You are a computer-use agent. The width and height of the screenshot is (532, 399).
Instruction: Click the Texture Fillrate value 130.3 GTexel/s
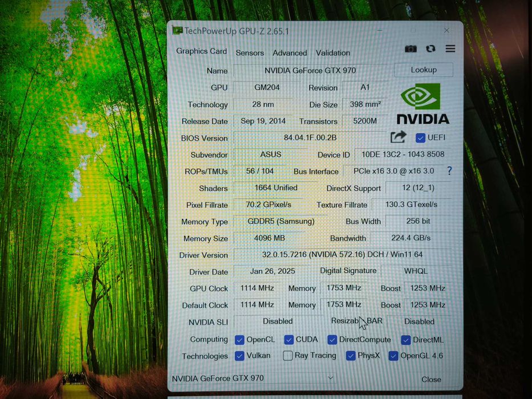pyautogui.click(x=411, y=205)
